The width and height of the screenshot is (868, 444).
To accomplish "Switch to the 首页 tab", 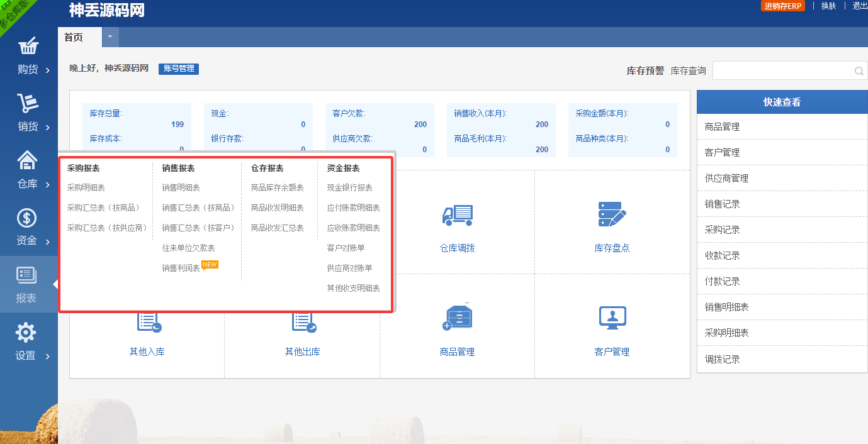I will click(74, 37).
